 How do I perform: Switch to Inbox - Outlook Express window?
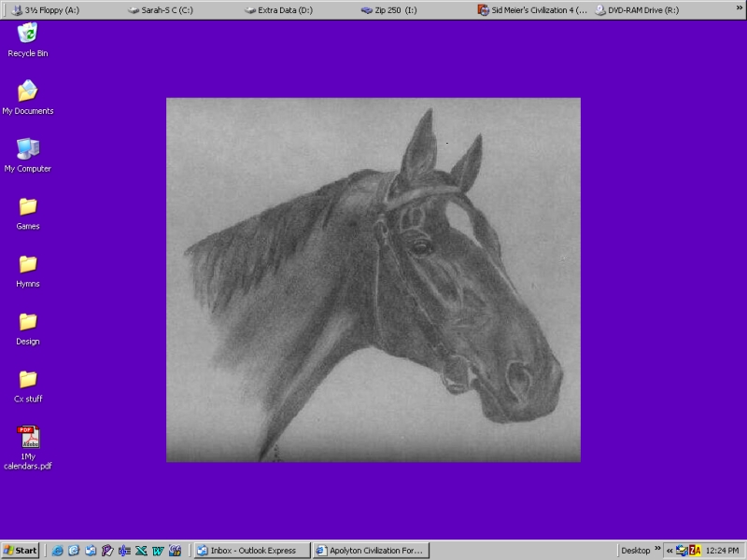pos(250,551)
